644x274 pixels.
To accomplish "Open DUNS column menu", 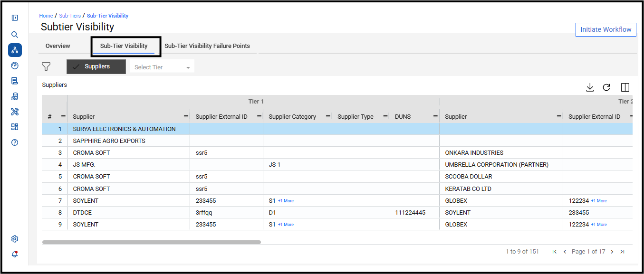I will pos(435,117).
